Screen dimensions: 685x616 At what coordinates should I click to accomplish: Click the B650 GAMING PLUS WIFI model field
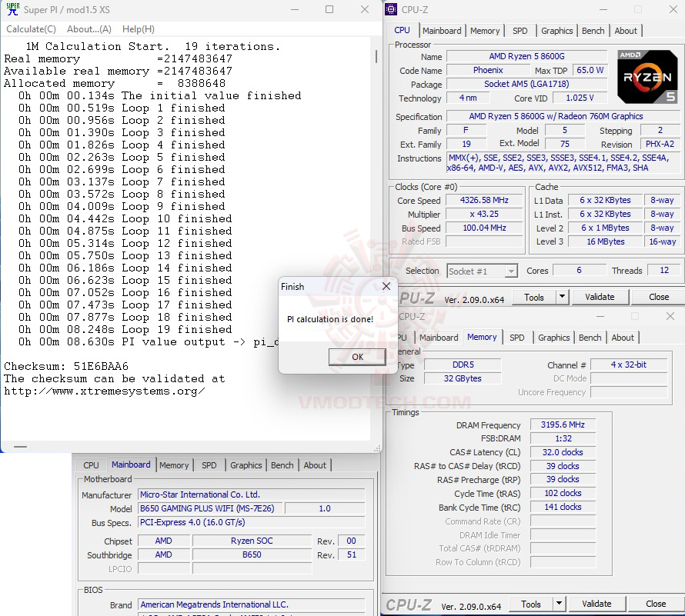211,508
